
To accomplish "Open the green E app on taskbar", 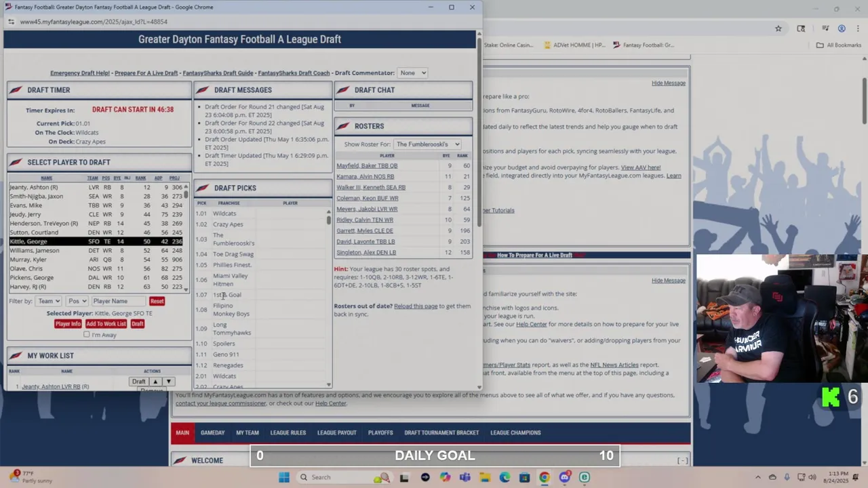I will pos(584,477).
